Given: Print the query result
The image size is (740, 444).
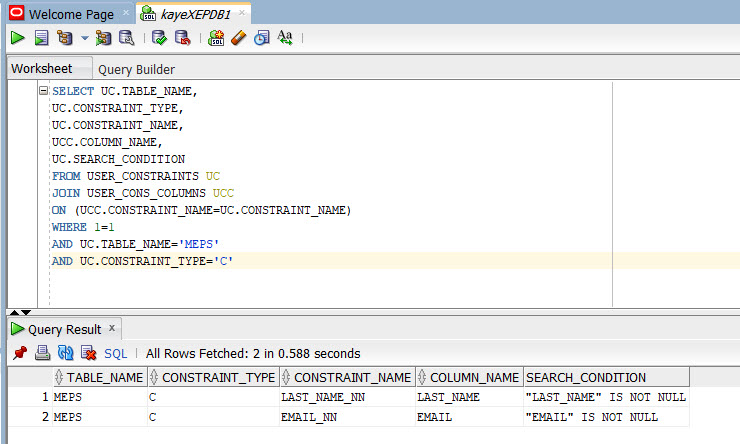Looking at the screenshot, I should pos(42,353).
